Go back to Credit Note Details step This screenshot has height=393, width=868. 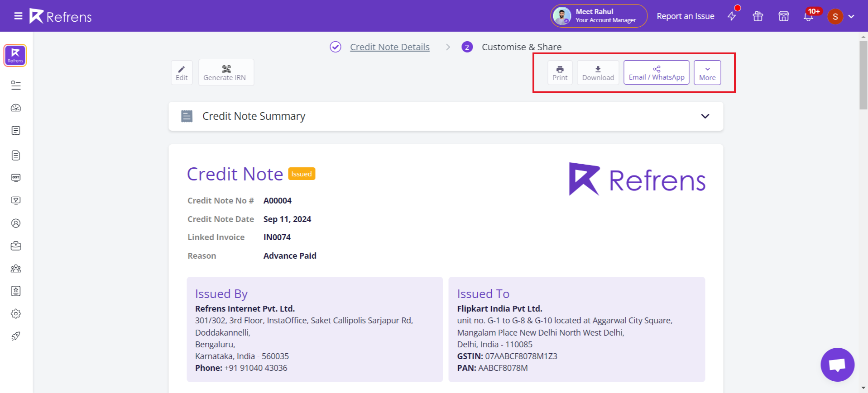click(x=390, y=47)
